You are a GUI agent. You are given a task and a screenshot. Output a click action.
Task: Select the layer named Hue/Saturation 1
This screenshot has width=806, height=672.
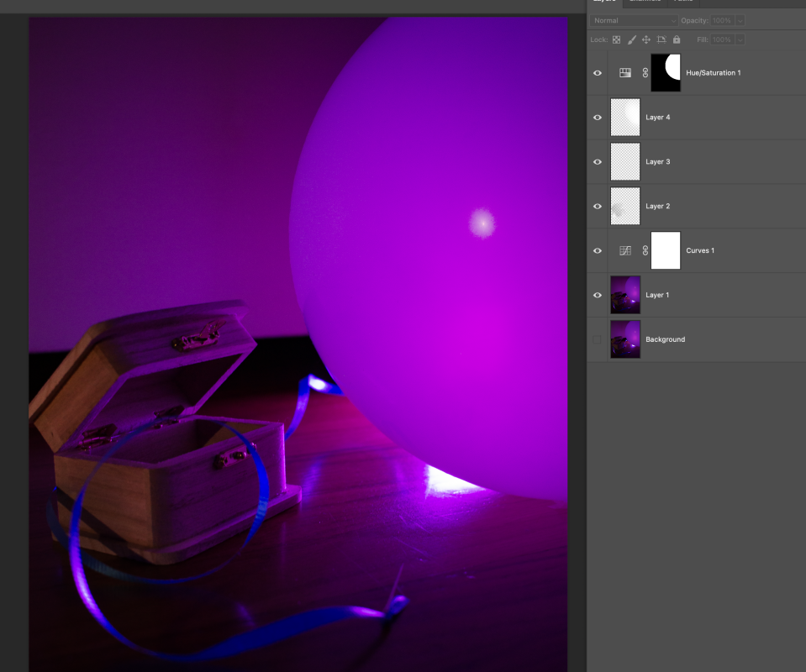(713, 73)
